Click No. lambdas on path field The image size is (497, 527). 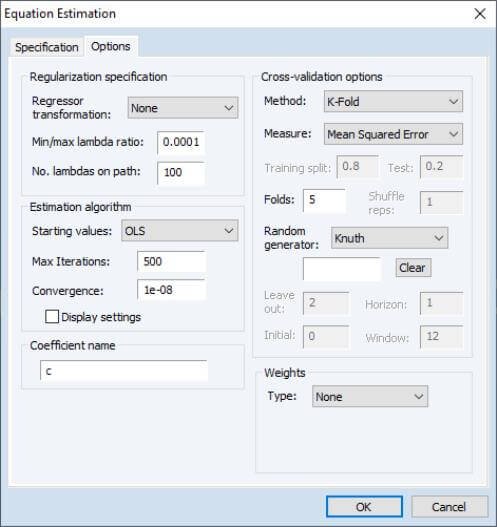181,172
